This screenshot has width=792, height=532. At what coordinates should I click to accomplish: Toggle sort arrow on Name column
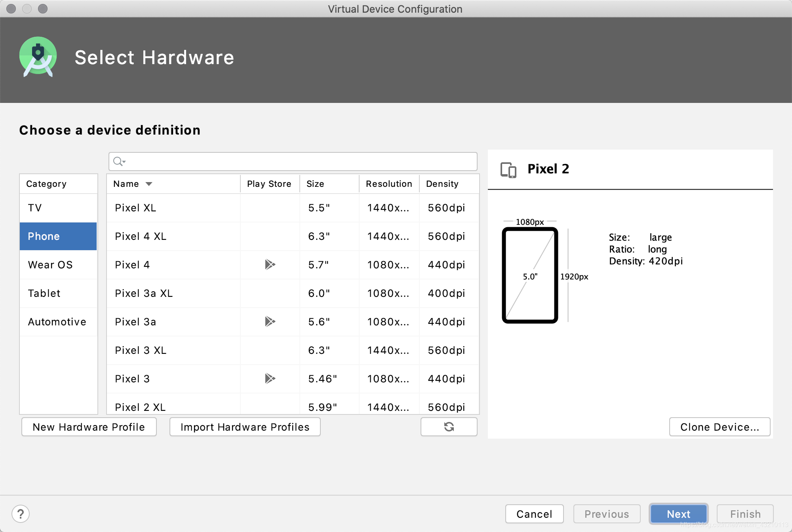[149, 184]
